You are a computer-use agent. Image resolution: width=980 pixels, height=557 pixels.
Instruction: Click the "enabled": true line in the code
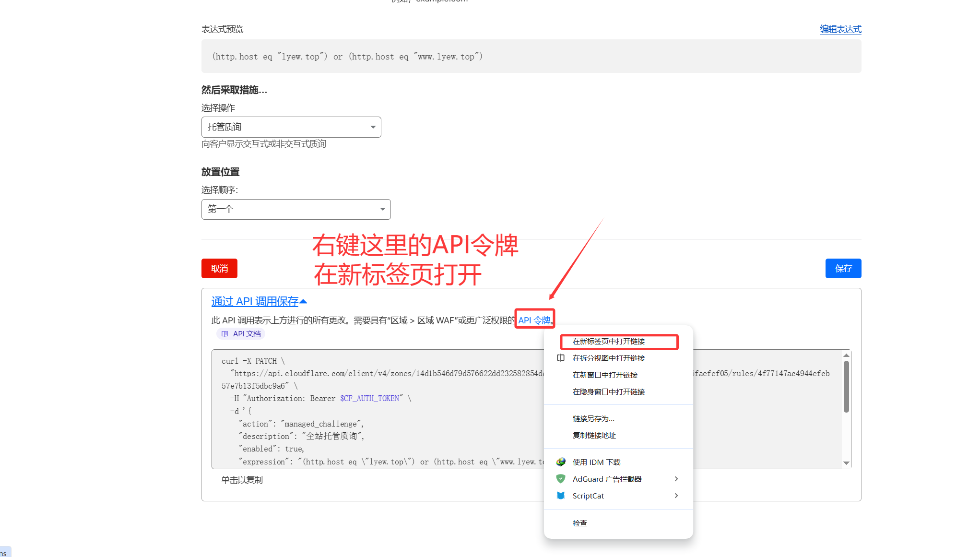272,449
